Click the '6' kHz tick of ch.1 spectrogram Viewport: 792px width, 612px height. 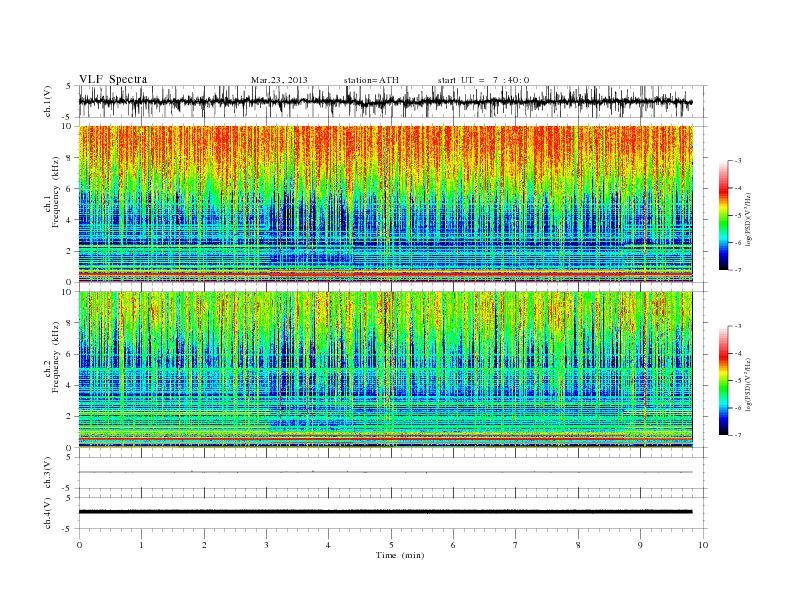[x=69, y=189]
